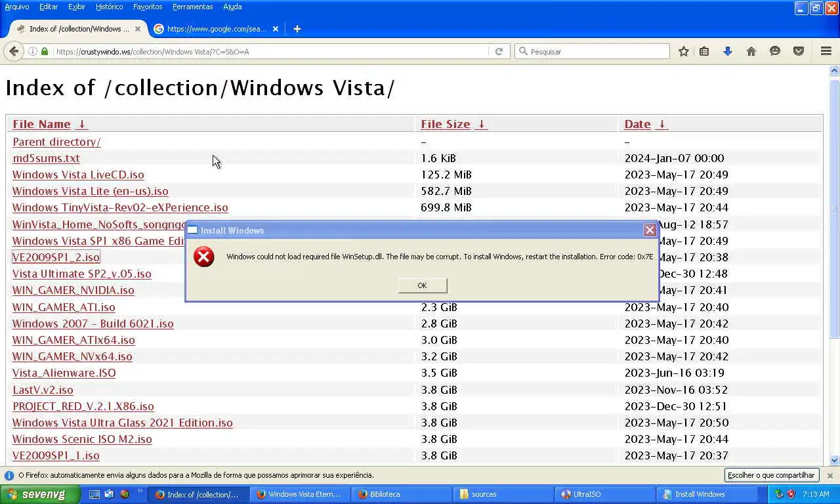
Task: Click the green tray icon beside the clock
Action: click(779, 494)
